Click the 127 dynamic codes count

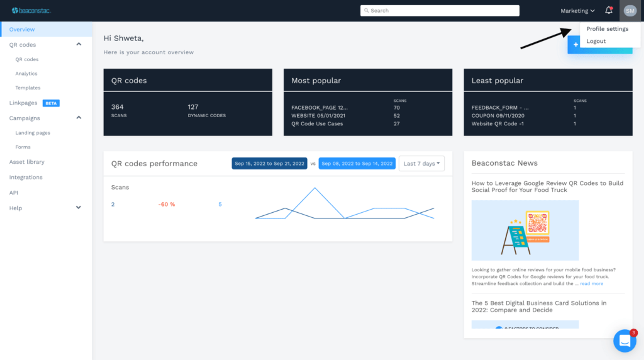[193, 107]
